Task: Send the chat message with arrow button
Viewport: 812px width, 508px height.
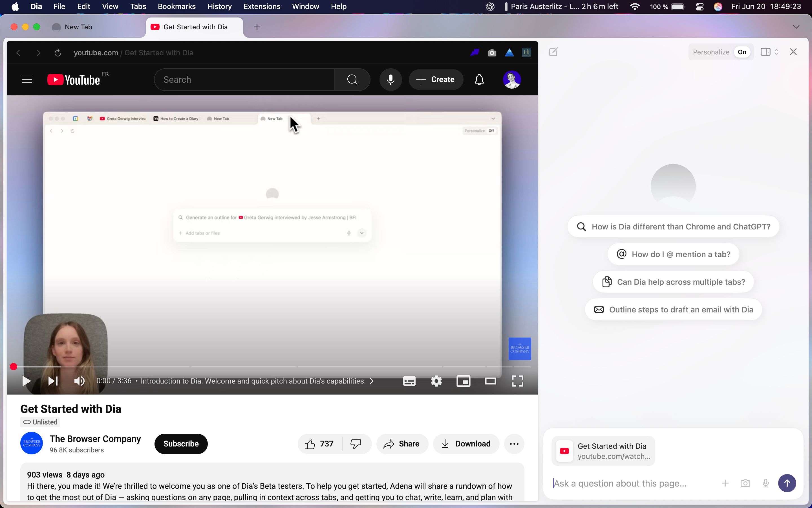Action: (787, 483)
